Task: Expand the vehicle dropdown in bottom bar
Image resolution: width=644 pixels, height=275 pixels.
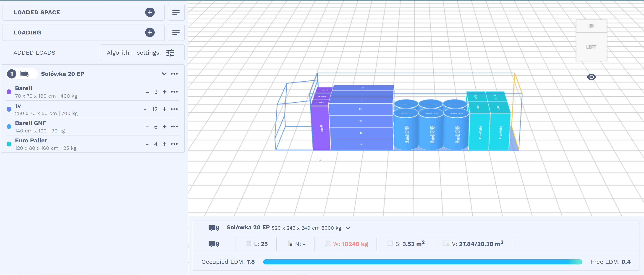Action: coord(348,228)
